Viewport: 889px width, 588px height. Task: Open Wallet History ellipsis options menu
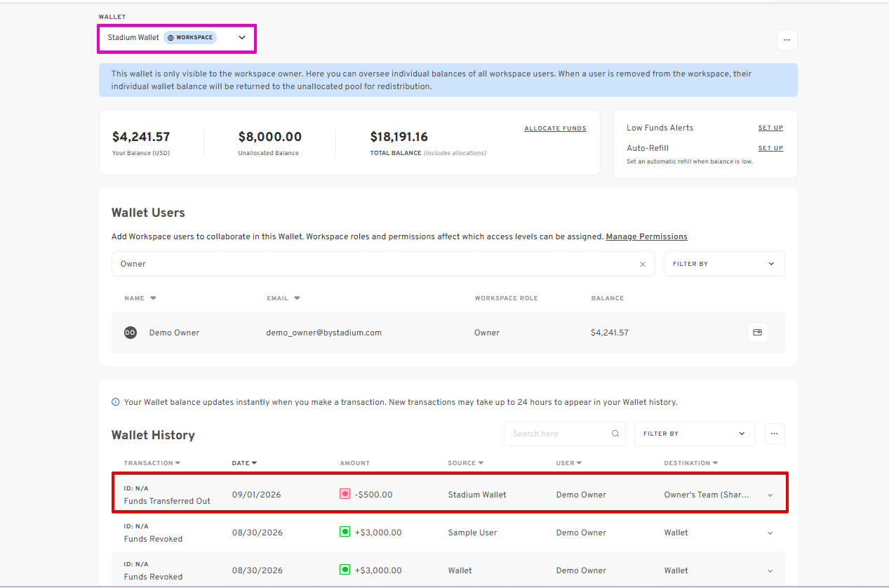(x=774, y=434)
